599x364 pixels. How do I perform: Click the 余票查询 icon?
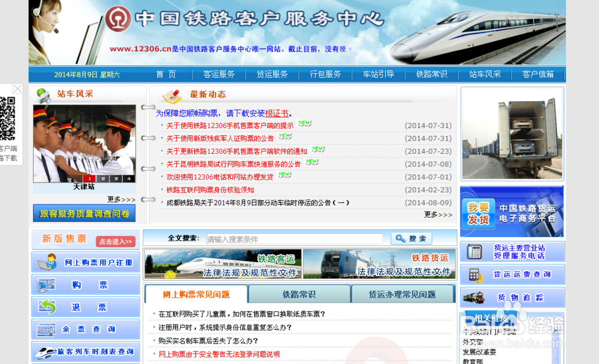pos(46,330)
